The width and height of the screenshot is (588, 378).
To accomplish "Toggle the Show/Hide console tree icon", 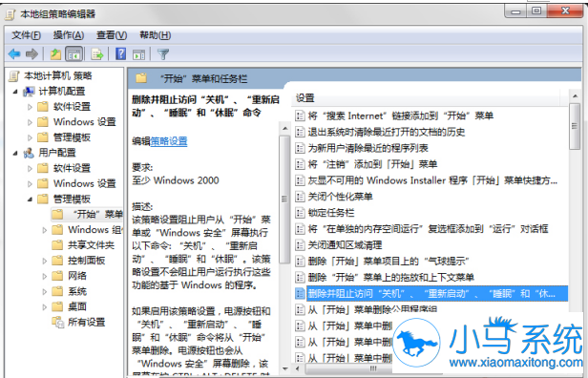I will [x=73, y=54].
